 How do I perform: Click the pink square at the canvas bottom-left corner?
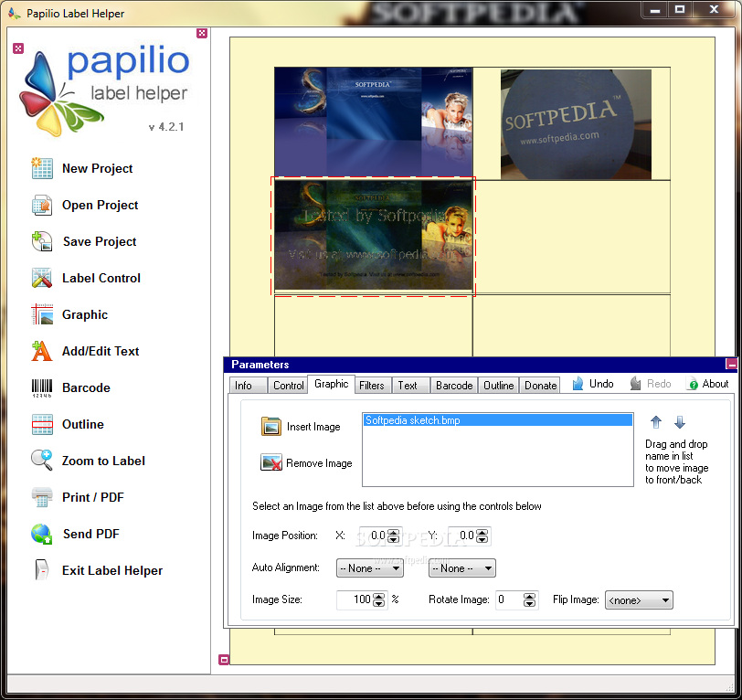[x=224, y=659]
